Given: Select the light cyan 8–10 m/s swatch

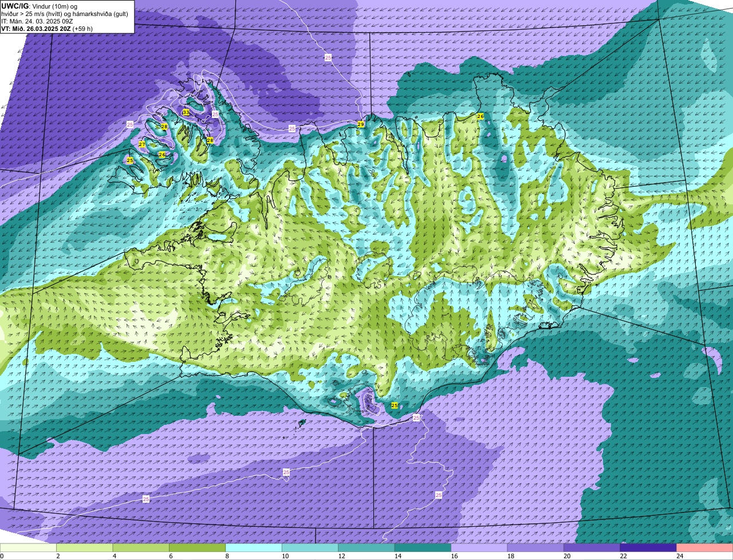Looking at the screenshot, I should tap(254, 547).
